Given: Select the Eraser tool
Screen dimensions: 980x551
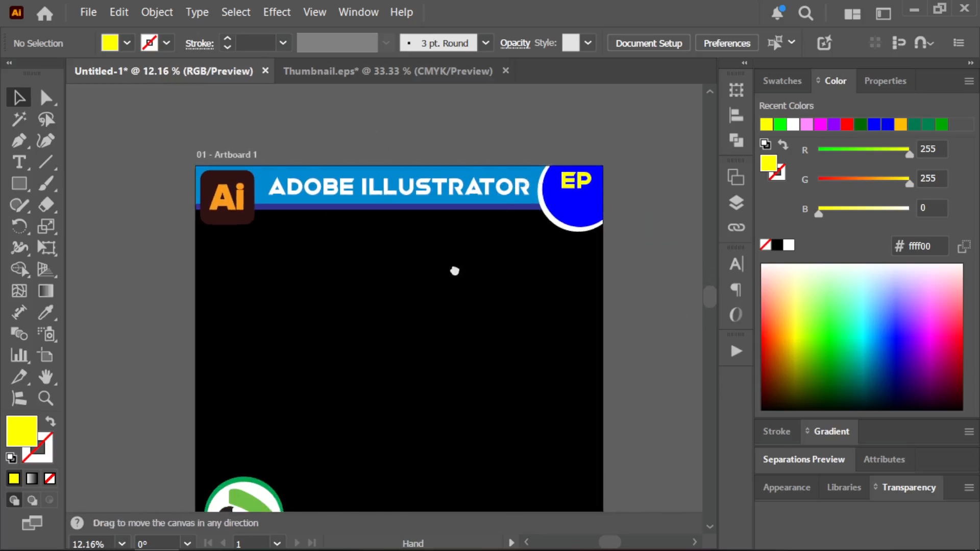Looking at the screenshot, I should 46,205.
